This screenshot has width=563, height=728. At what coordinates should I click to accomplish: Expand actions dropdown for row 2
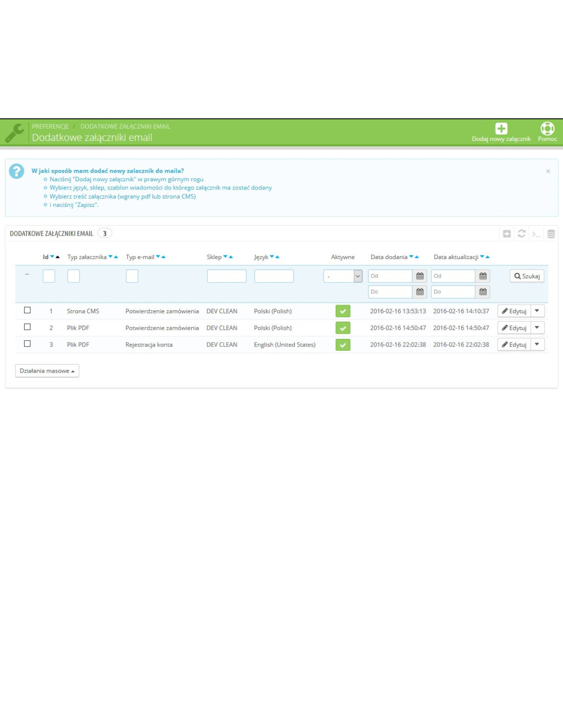pyautogui.click(x=537, y=328)
